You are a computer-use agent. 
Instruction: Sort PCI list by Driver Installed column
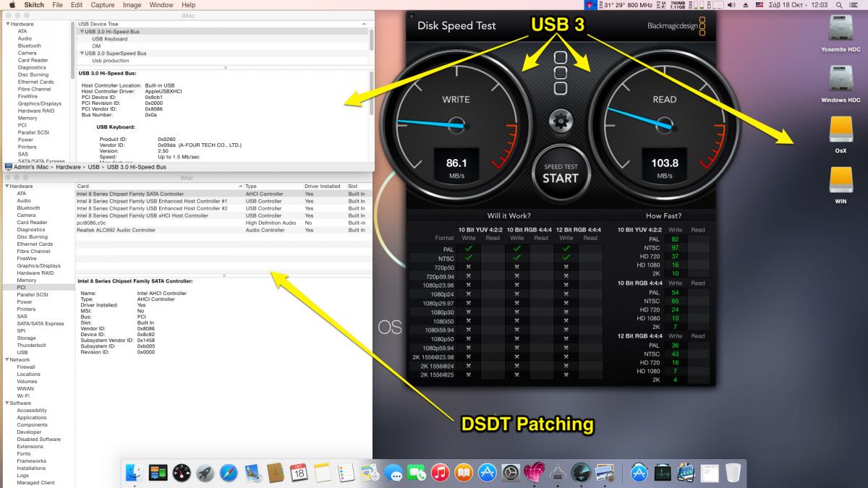[x=324, y=186]
